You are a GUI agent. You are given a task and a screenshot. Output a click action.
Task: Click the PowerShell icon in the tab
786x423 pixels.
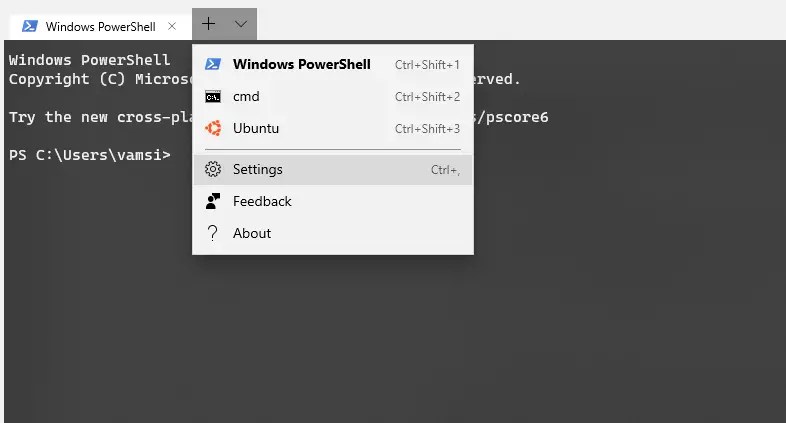(30, 26)
